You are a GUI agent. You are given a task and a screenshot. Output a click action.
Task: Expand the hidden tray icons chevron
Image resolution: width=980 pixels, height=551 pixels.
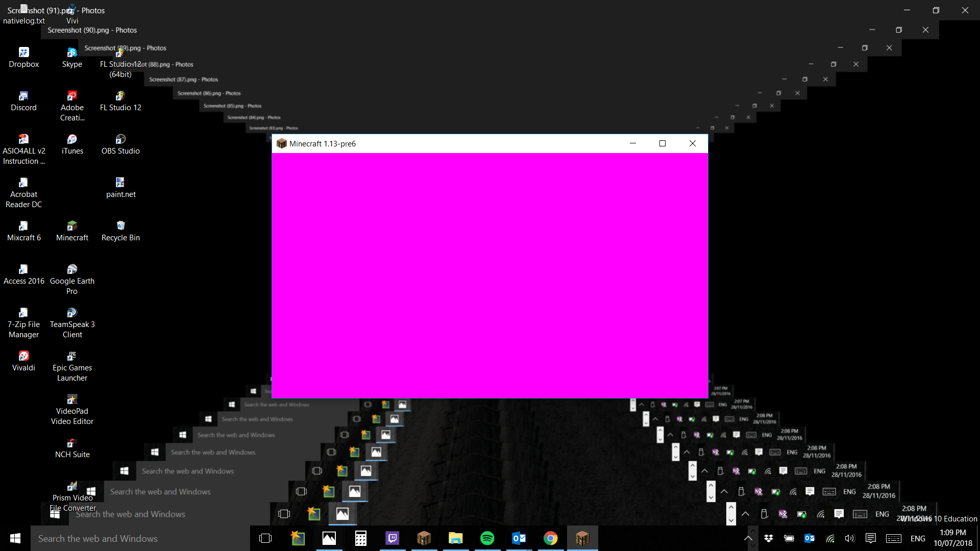(x=748, y=538)
